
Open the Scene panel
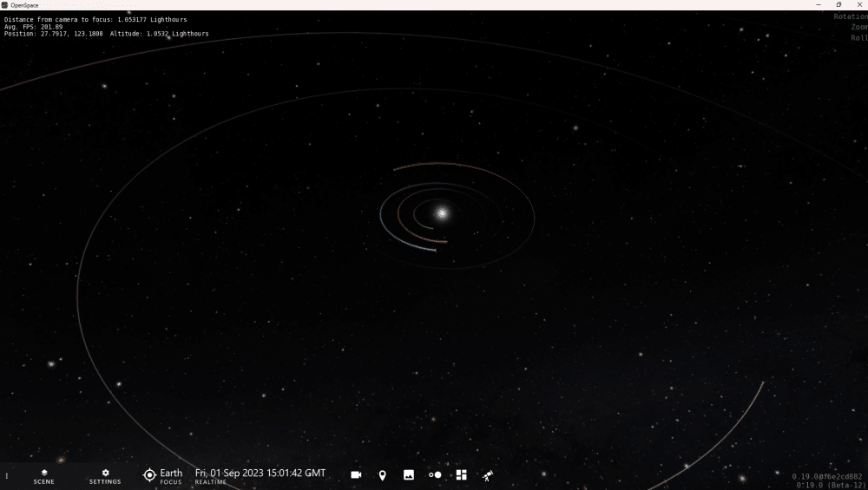tap(43, 477)
